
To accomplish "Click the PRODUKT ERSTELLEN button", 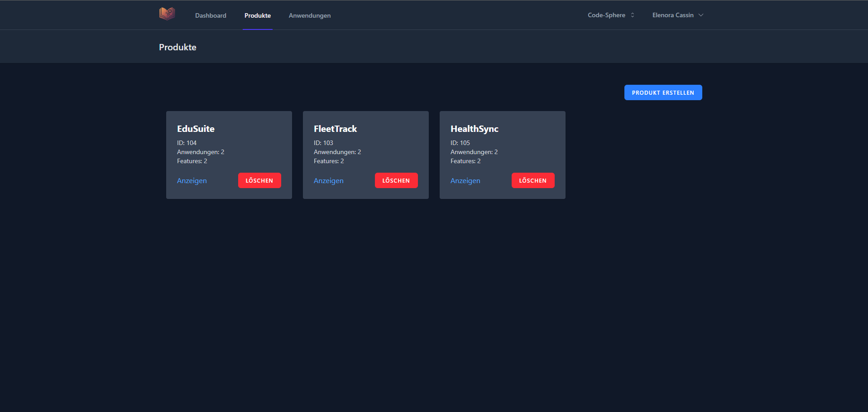I will click(663, 92).
